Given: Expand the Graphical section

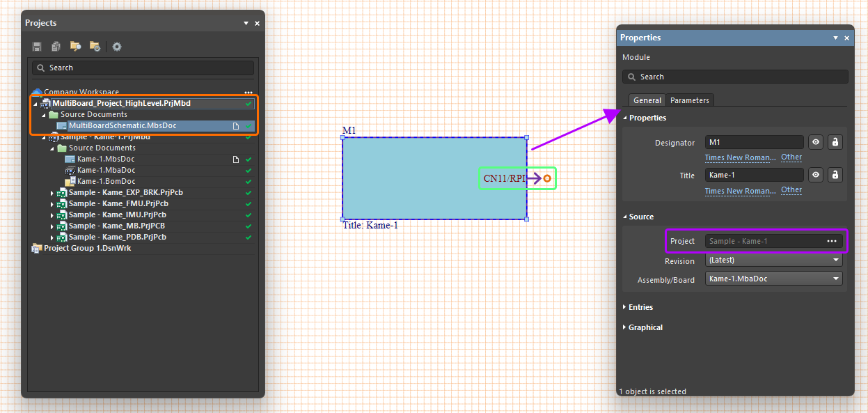Looking at the screenshot, I should pyautogui.click(x=645, y=327).
